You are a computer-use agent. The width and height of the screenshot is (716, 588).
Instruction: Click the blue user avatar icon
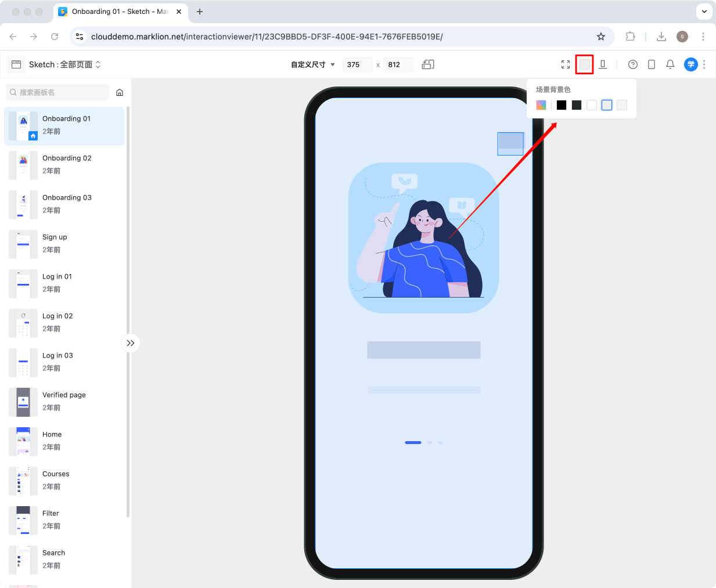point(690,64)
